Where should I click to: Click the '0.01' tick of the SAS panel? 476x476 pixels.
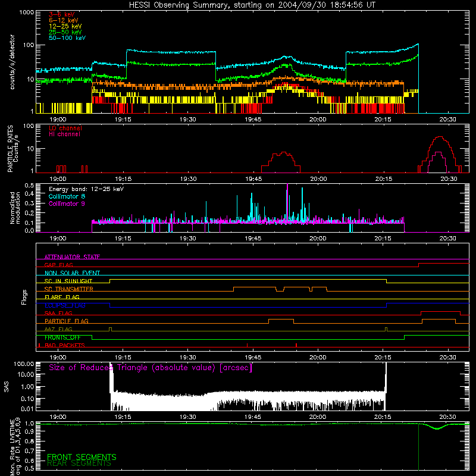(x=27, y=409)
